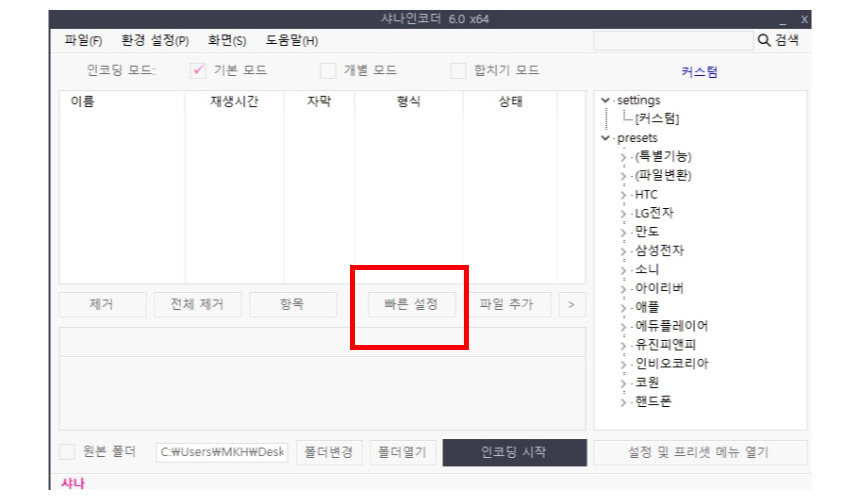Screen dimensions: 860x500
Task: Expand the (특별기능) preset folder
Action: 623,157
